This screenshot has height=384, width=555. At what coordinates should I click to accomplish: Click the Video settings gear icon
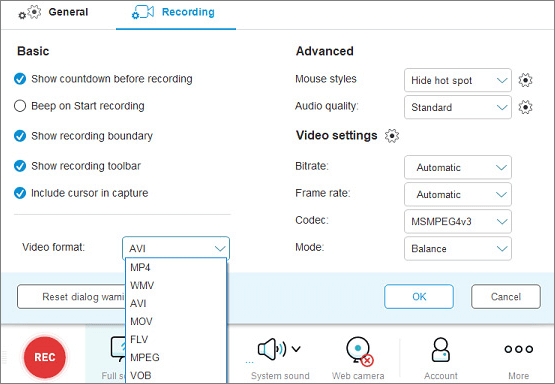[392, 136]
